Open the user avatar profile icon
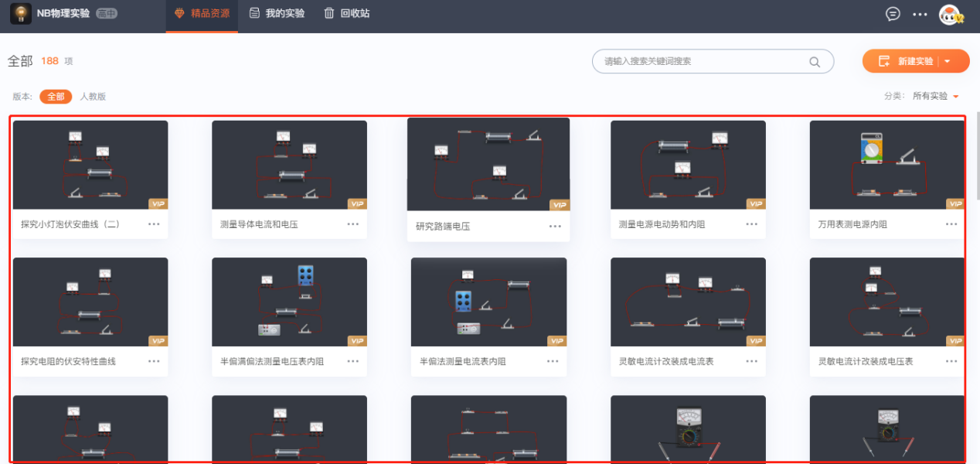Screen dimensions: 980x464 pos(949,14)
